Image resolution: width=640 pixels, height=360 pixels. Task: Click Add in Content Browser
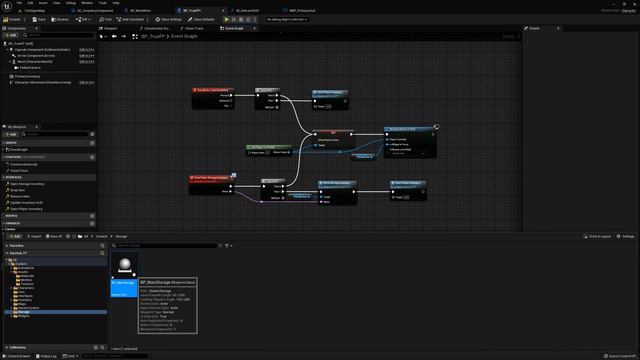point(14,236)
